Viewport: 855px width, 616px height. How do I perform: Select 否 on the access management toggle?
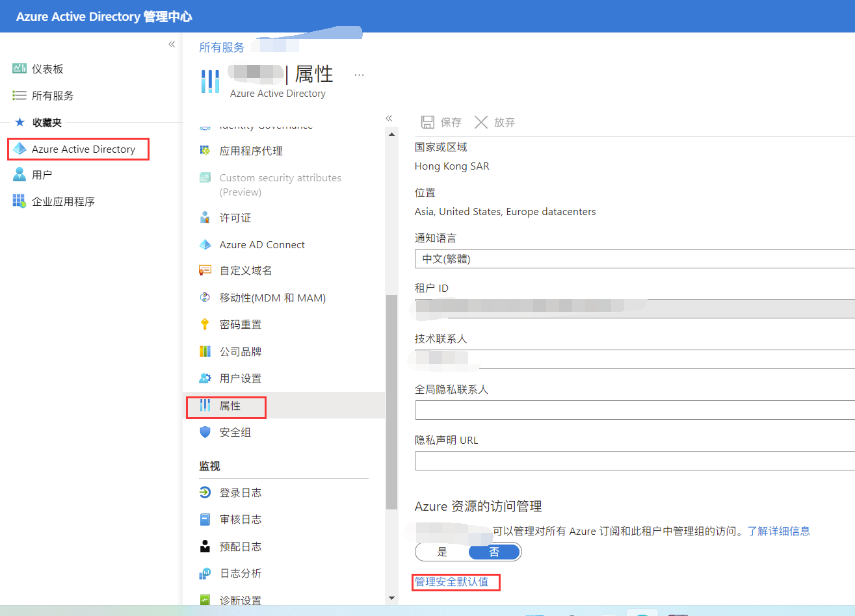click(494, 552)
